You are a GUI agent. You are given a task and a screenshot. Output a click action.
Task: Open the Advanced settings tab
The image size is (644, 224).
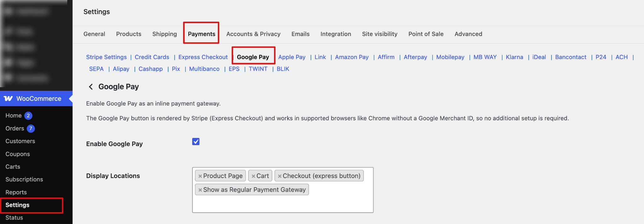click(x=468, y=34)
